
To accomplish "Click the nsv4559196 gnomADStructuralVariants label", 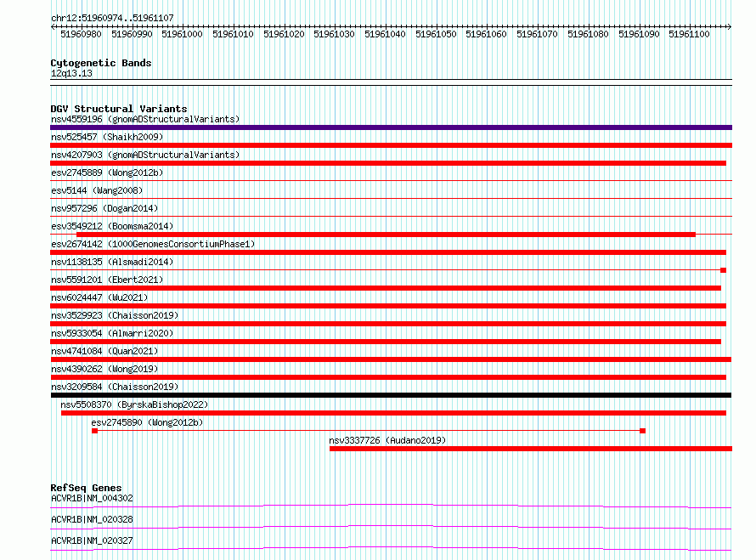I will pyautogui.click(x=145, y=119).
